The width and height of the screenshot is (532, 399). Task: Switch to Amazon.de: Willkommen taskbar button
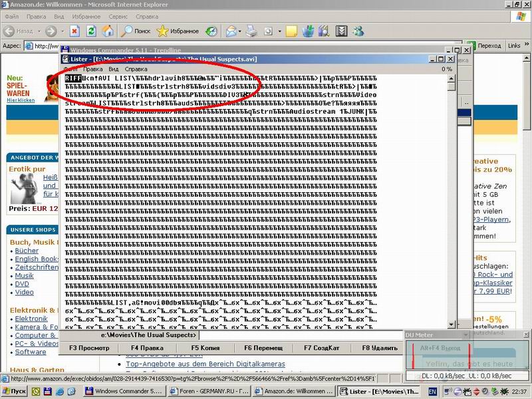[x=294, y=391]
